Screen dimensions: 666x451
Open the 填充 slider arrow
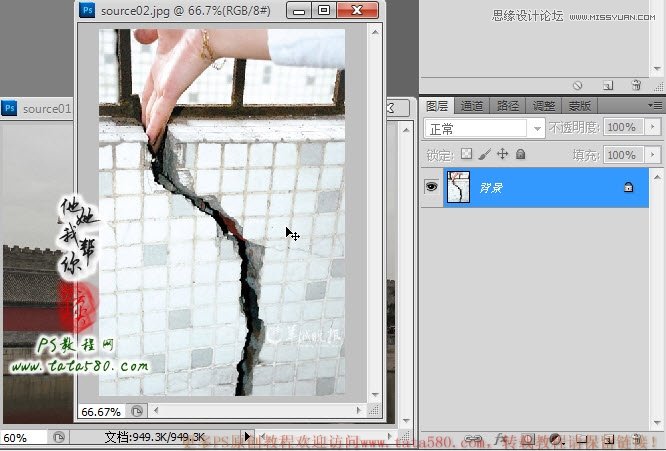652,155
